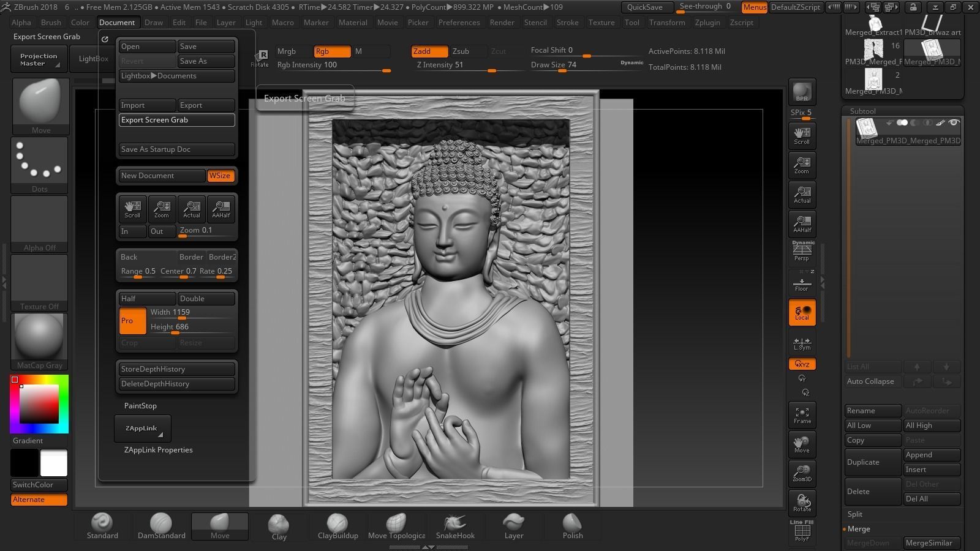980x551 pixels.
Task: Click the color picker square
Action: 39,404
